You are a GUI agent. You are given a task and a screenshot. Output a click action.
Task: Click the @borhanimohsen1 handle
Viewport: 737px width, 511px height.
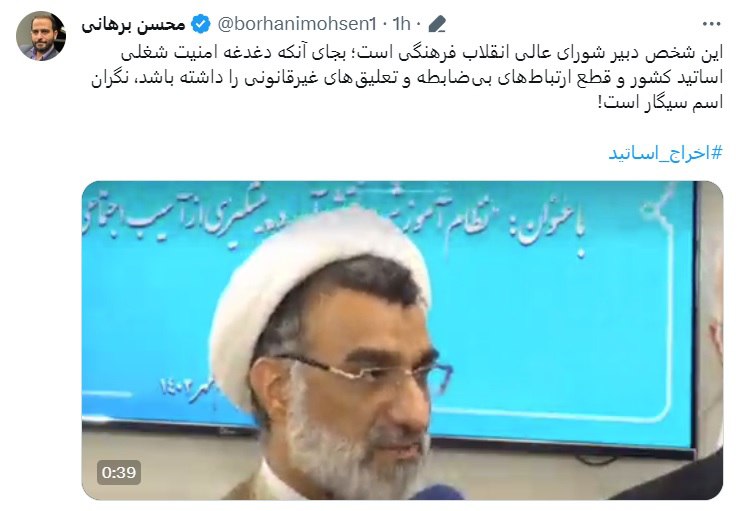[297, 24]
